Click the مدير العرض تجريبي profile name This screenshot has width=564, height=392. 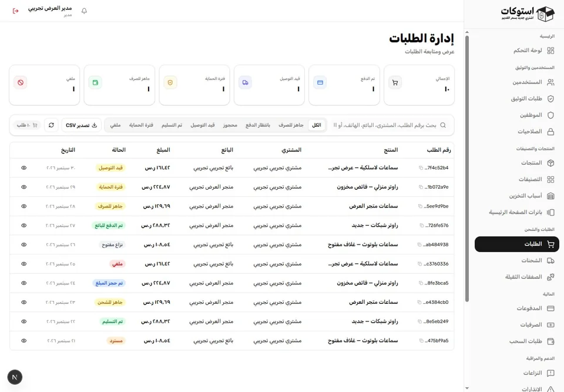(50, 8)
